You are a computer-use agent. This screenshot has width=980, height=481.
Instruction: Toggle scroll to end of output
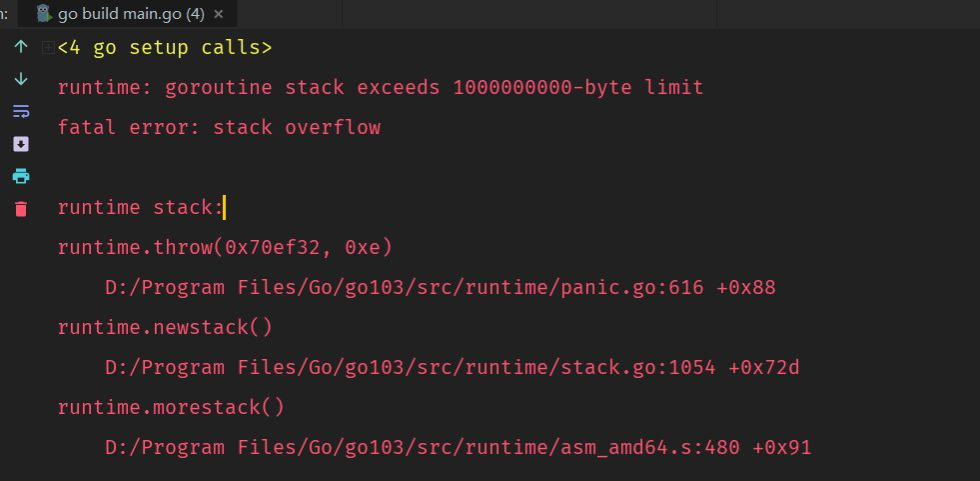pyautogui.click(x=21, y=144)
